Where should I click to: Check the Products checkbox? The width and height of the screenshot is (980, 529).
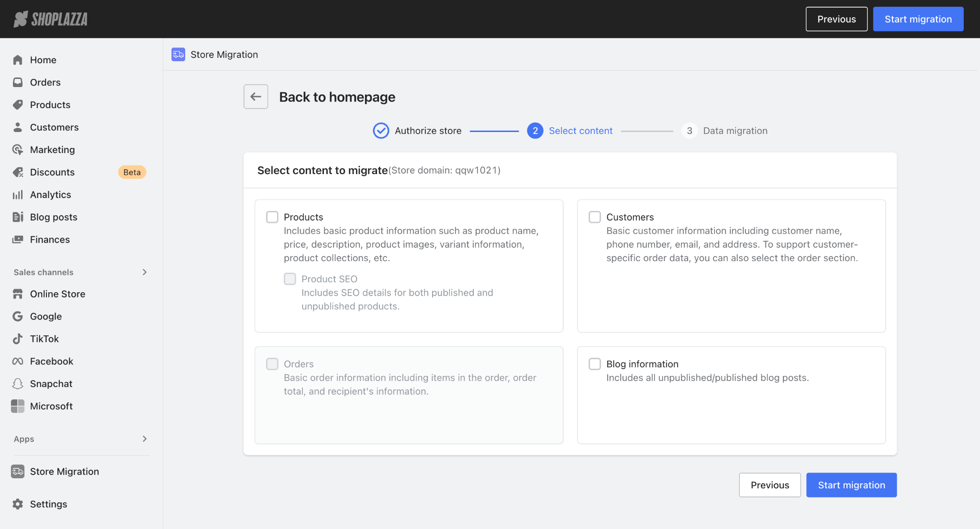(272, 217)
